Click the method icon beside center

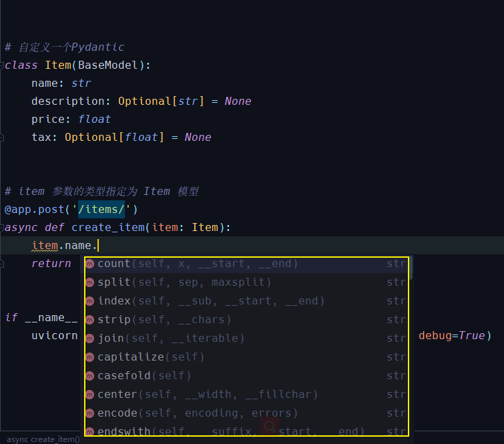point(90,395)
